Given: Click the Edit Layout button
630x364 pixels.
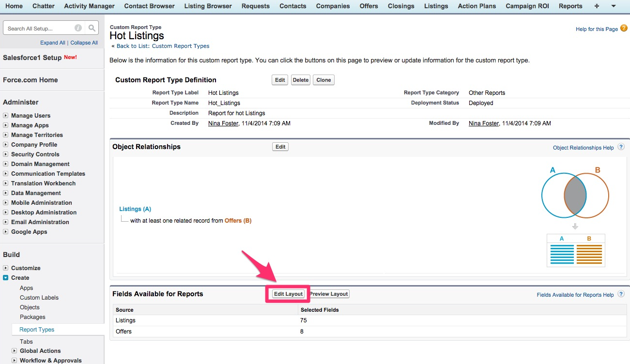Looking at the screenshot, I should [x=288, y=294].
